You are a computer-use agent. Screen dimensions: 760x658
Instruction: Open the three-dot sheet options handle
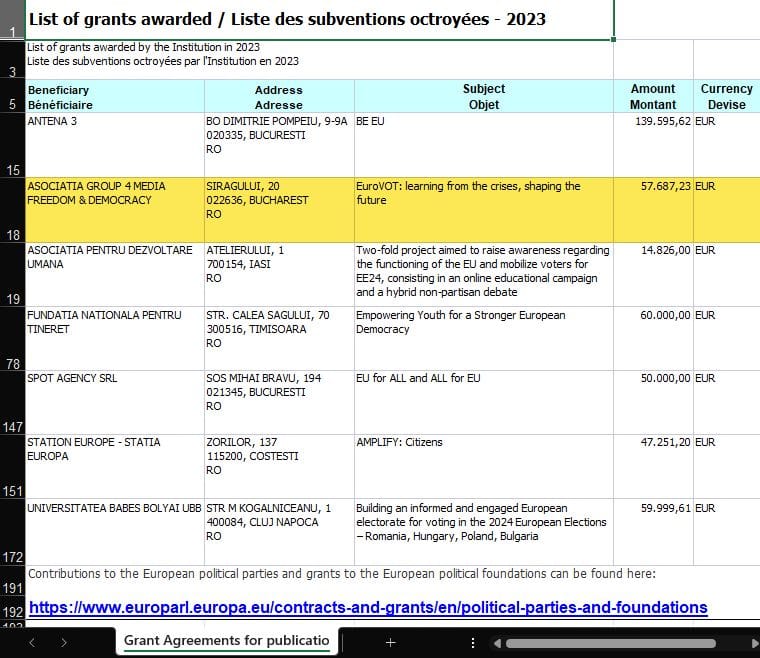pos(473,643)
